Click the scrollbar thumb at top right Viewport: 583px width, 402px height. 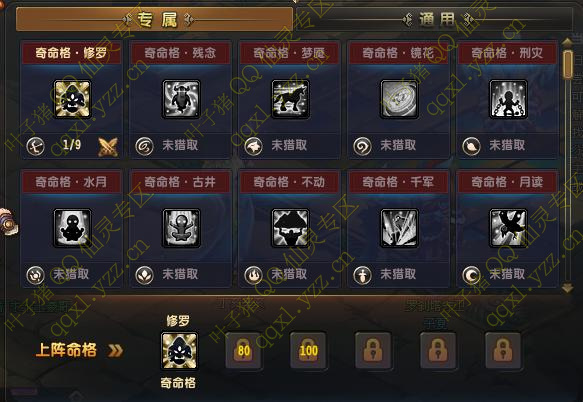[x=567, y=65]
